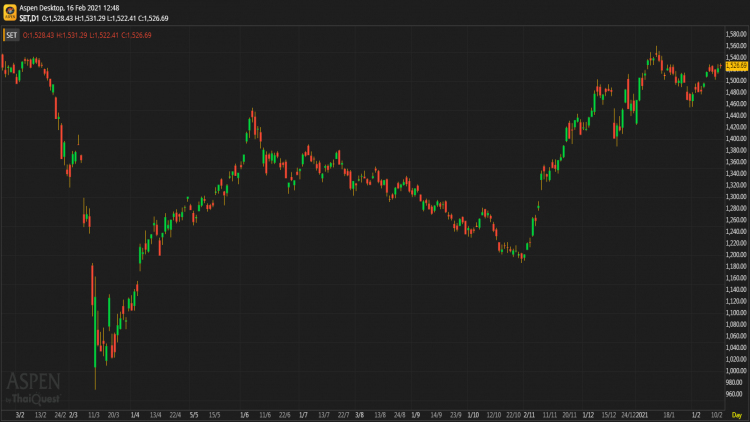Click the 1,580.00 price axis label
The image size is (750, 422).
tap(736, 34)
